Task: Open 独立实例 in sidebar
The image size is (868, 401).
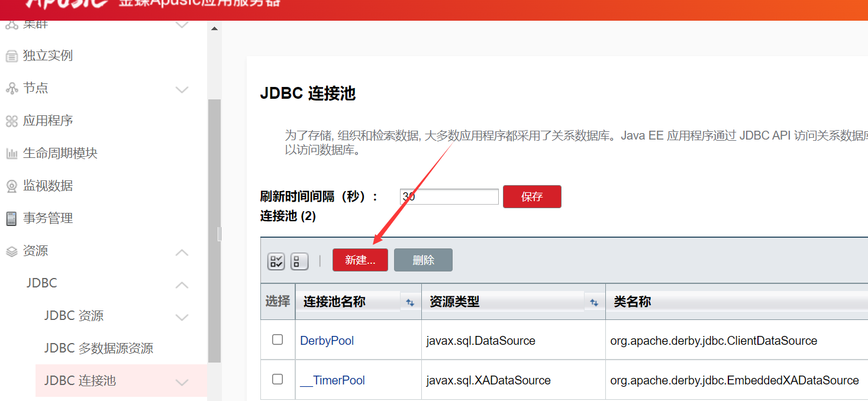Action: (48, 56)
